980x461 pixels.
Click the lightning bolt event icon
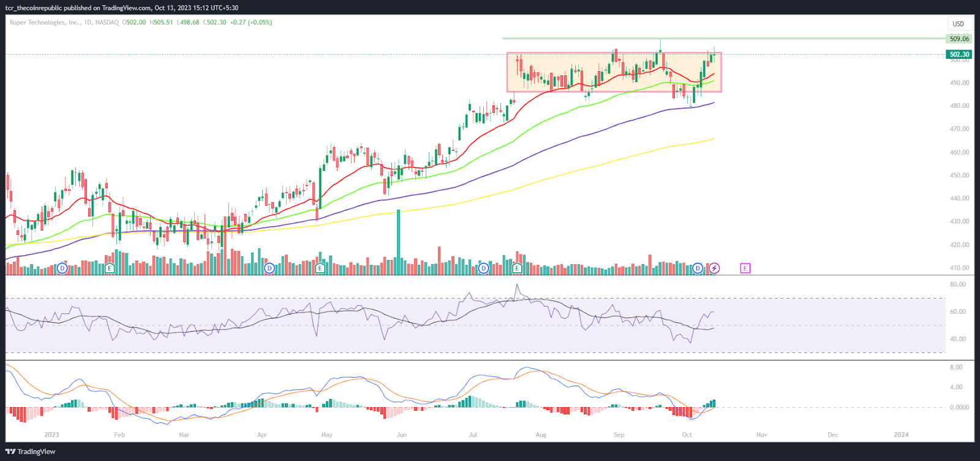[x=714, y=268]
